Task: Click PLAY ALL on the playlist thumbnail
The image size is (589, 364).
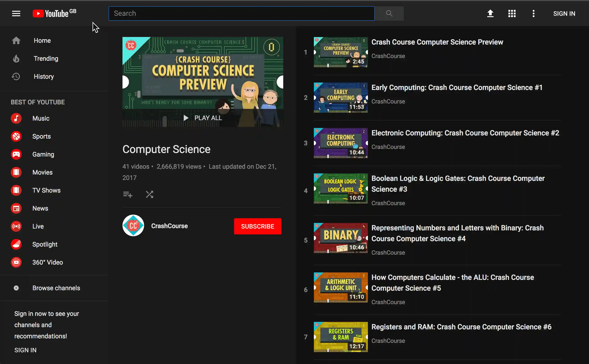Action: (203, 118)
